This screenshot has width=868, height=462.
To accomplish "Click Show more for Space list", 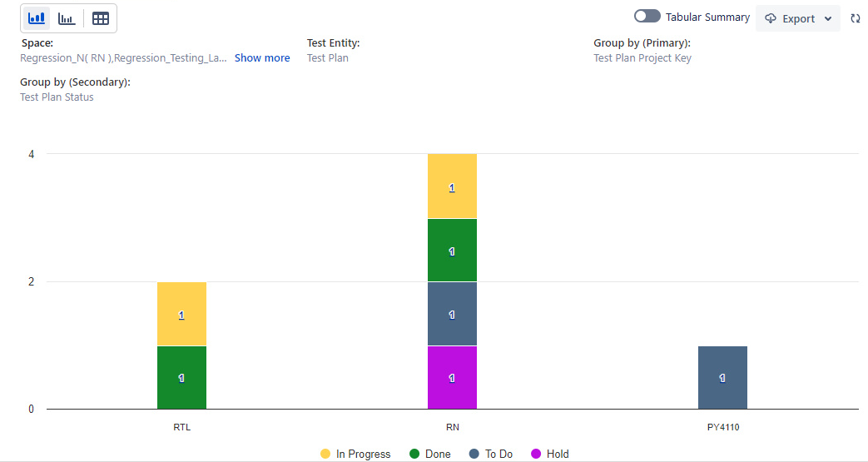I will click(262, 58).
